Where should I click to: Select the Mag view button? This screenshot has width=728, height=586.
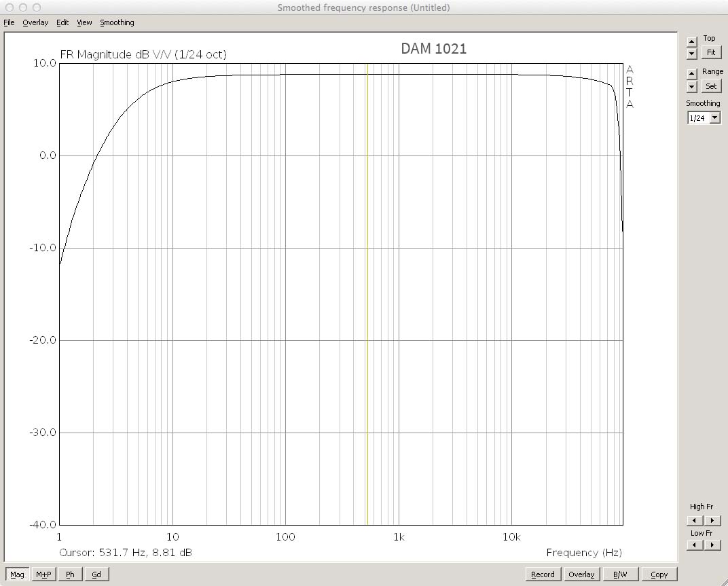tap(17, 574)
